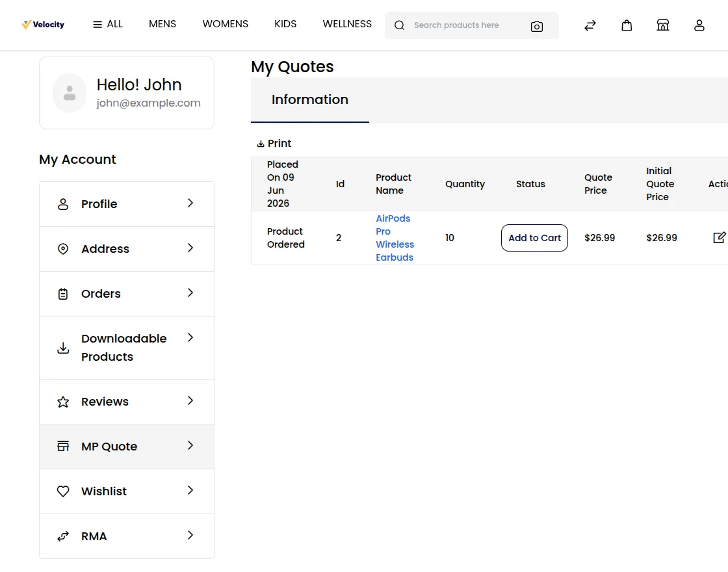728x572 pixels.
Task: Click the Add to Cart button
Action: click(534, 238)
